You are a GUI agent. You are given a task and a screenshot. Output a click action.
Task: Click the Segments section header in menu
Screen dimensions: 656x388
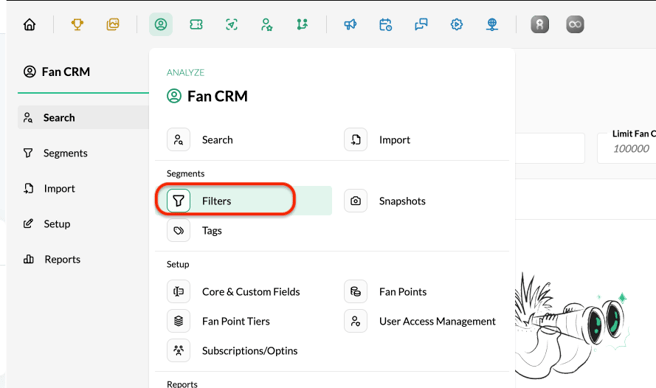185,174
